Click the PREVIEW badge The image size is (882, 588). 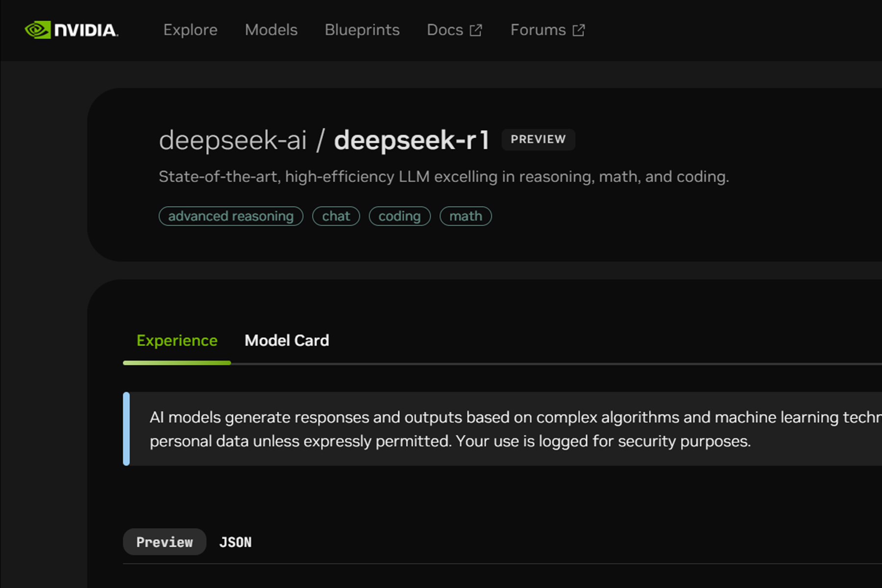click(x=538, y=139)
